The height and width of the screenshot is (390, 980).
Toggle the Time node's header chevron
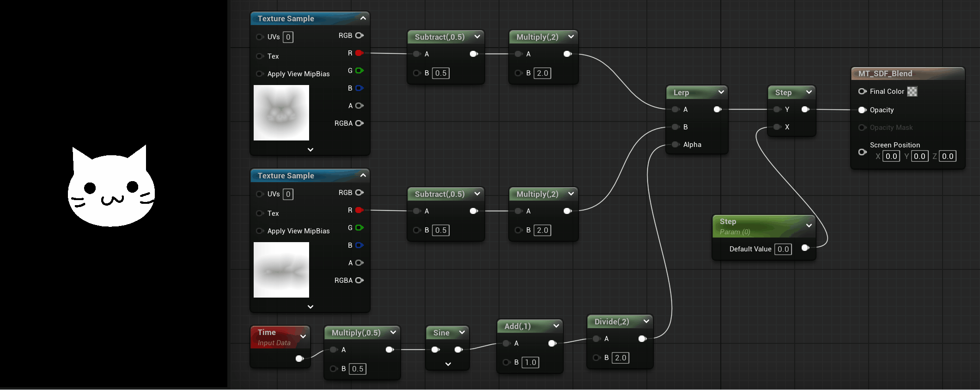[x=303, y=337]
